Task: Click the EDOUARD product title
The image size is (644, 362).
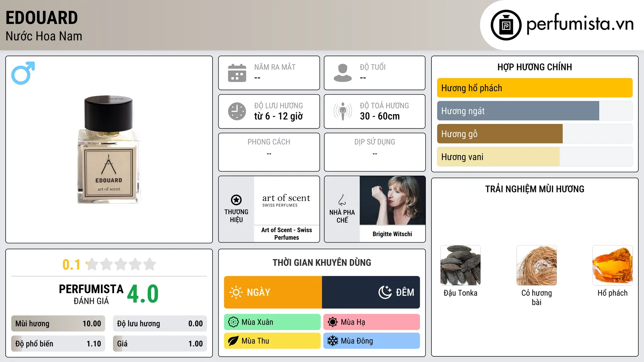Action: point(42,18)
